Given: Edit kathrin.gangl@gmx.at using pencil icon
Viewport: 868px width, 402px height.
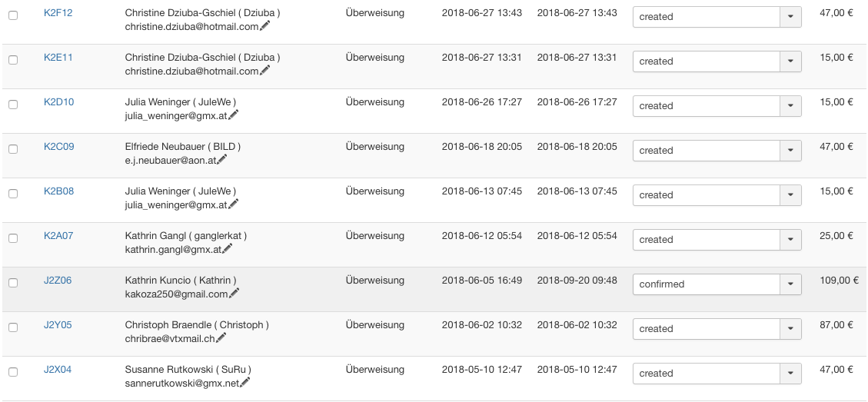Looking at the screenshot, I should click(228, 249).
